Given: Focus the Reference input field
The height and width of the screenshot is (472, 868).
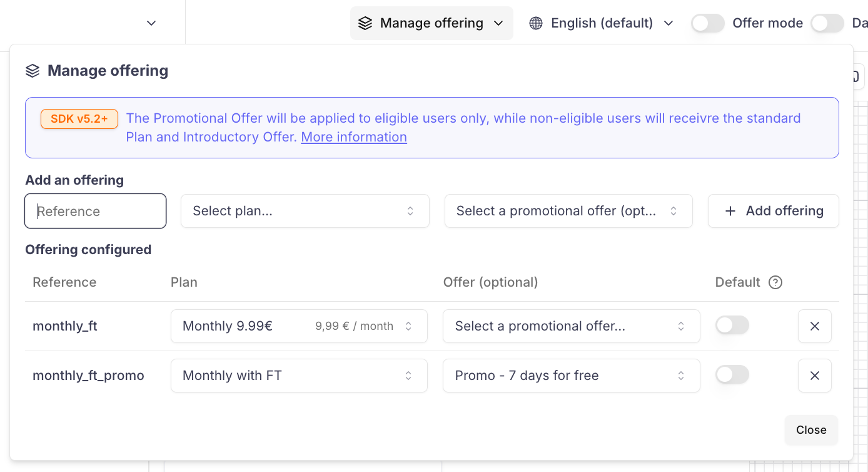Looking at the screenshot, I should [x=95, y=211].
